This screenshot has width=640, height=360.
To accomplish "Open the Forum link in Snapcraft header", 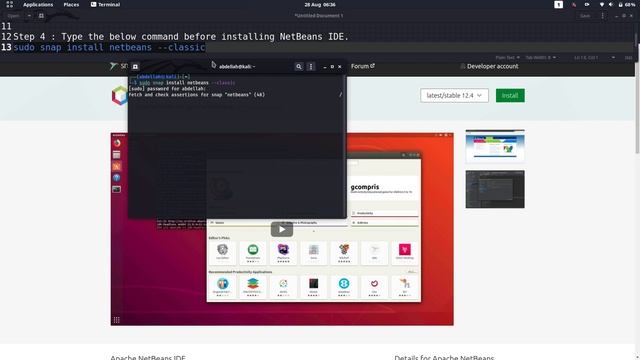I will [x=363, y=66].
